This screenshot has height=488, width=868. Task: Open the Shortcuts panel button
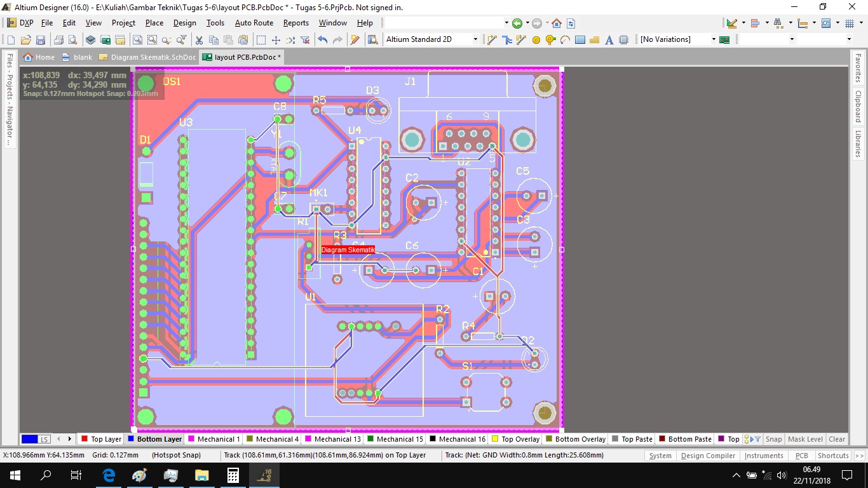coord(833,456)
